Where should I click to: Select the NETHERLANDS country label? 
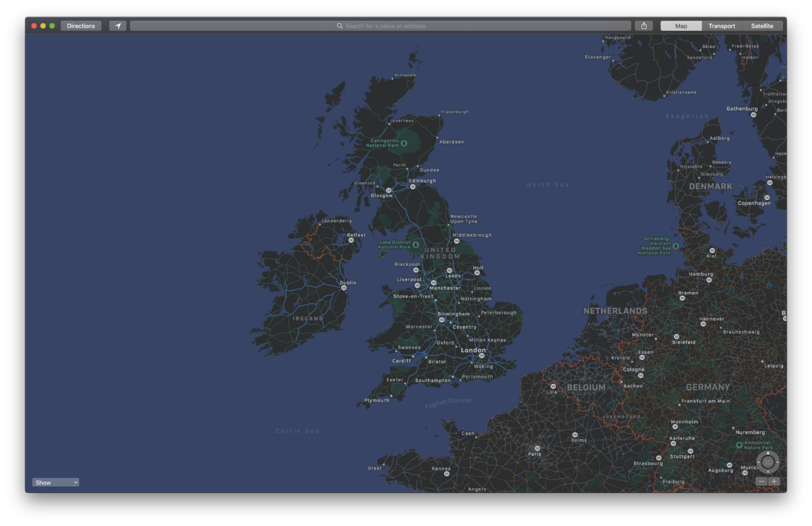coord(615,311)
